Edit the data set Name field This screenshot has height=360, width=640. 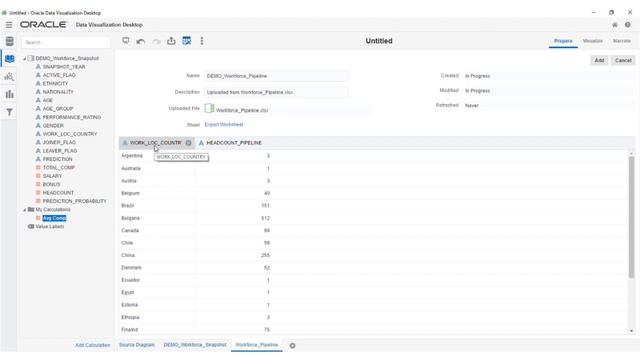coord(276,76)
